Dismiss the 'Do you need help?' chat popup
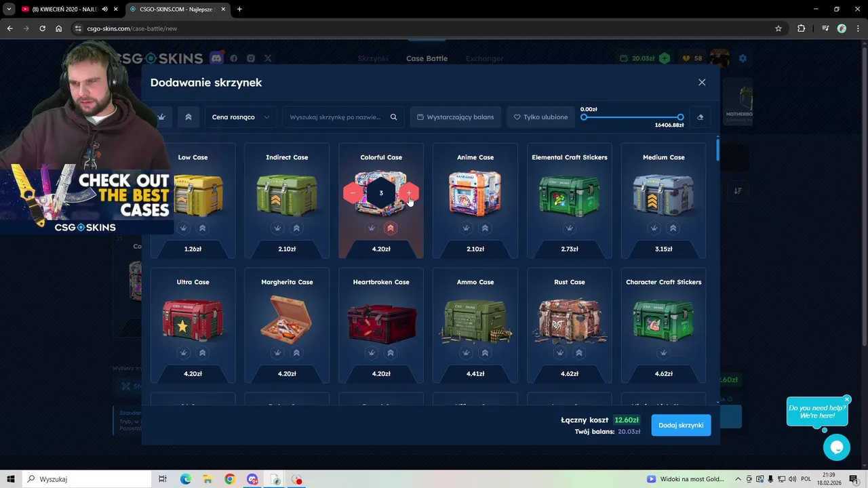868x488 pixels. pos(847,399)
